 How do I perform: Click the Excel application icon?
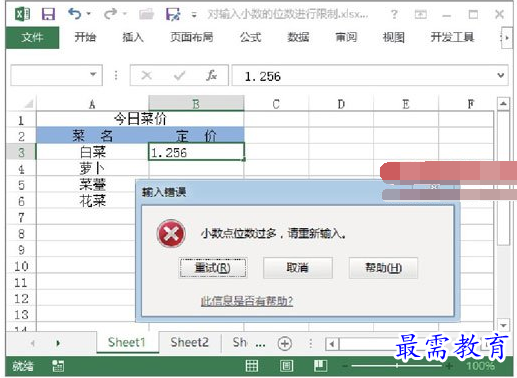pyautogui.click(x=23, y=14)
